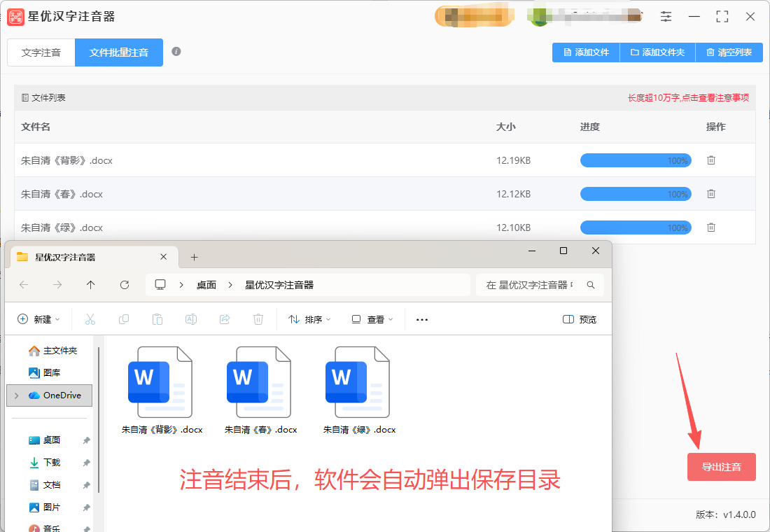
Task: Open the 查看 view dropdown
Action: (372, 319)
